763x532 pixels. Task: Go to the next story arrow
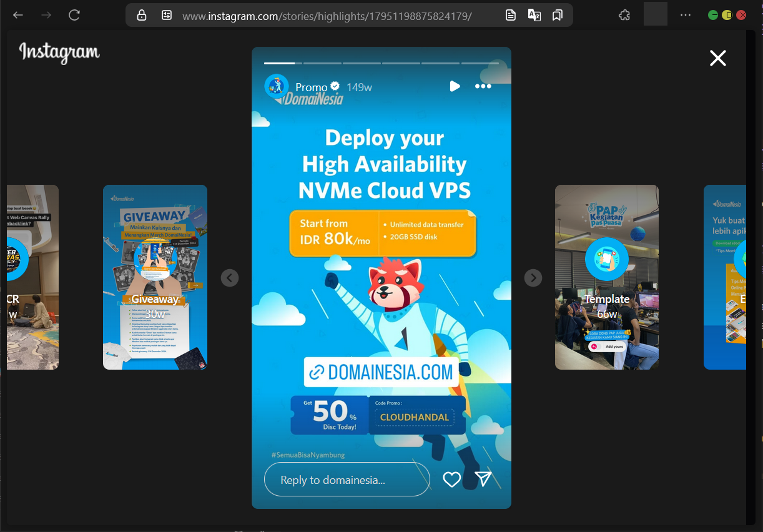pos(533,278)
